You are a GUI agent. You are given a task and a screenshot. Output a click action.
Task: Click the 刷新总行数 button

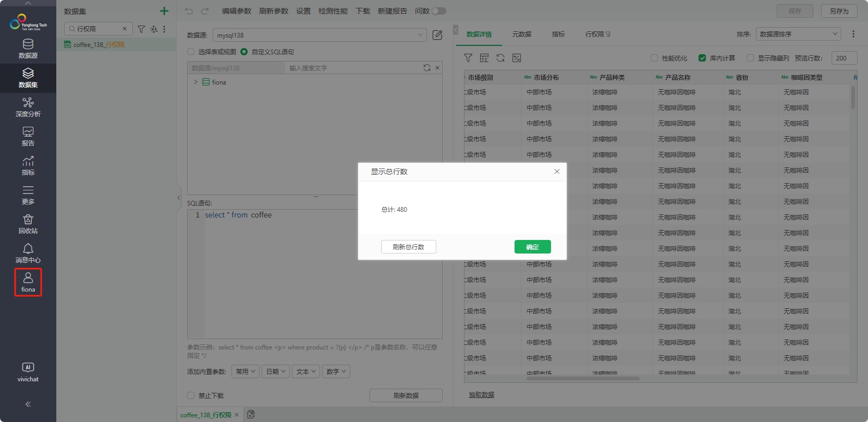(x=408, y=247)
